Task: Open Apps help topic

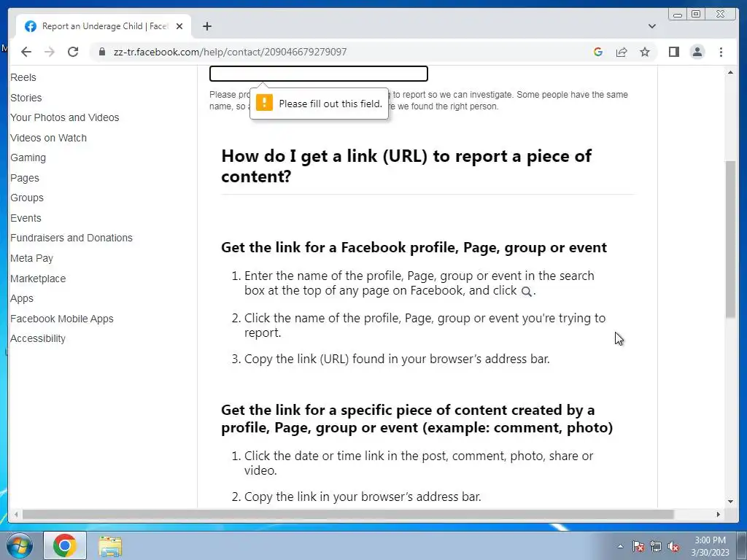Action: (22, 298)
